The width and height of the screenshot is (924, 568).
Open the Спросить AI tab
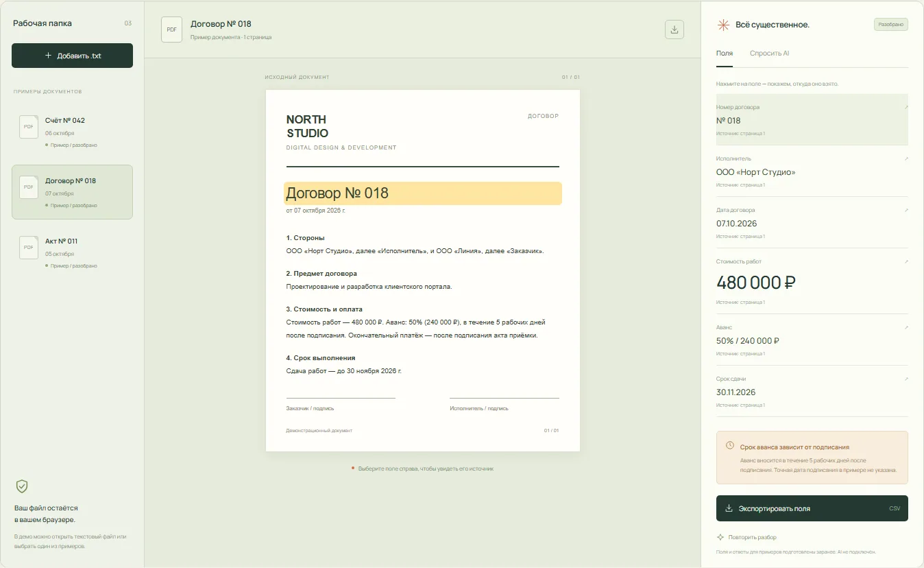click(769, 53)
